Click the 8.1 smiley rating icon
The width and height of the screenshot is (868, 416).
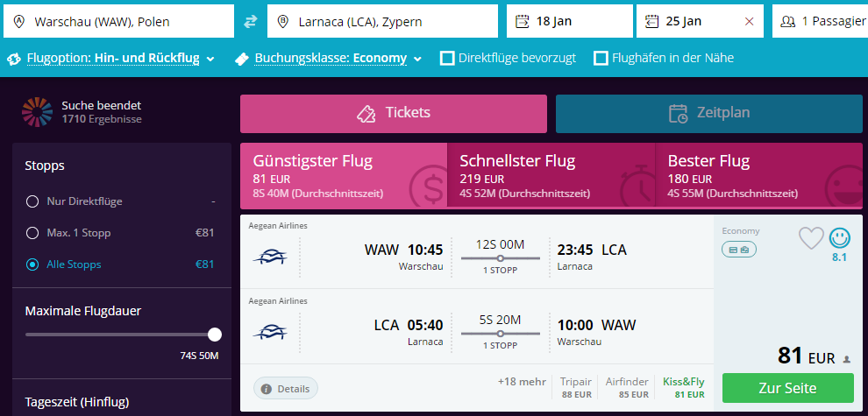[840, 238]
